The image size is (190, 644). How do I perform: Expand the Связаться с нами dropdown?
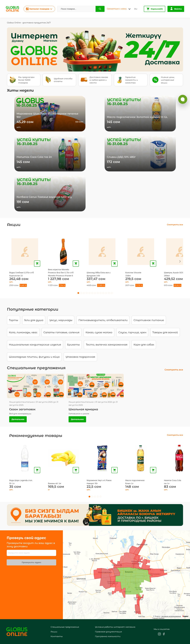119,9
